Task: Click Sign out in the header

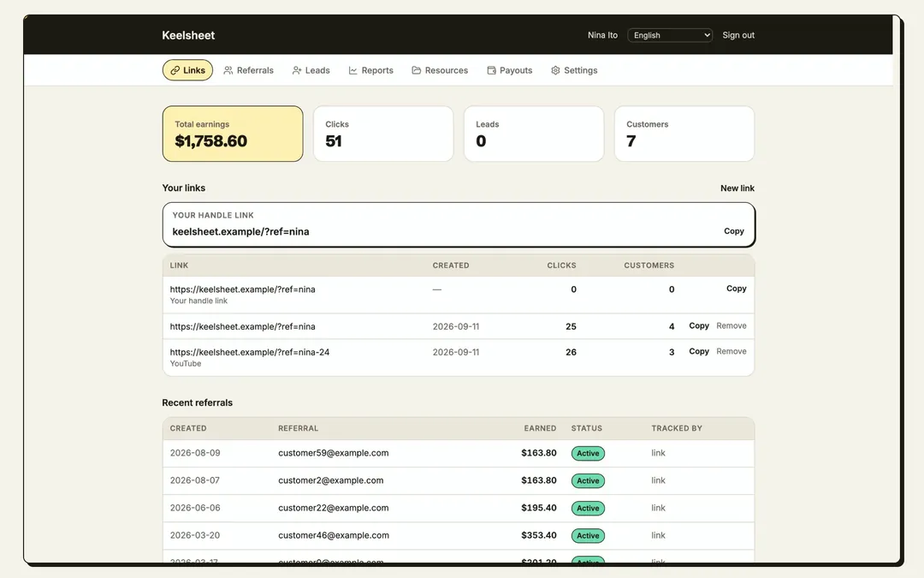Action: (738, 35)
